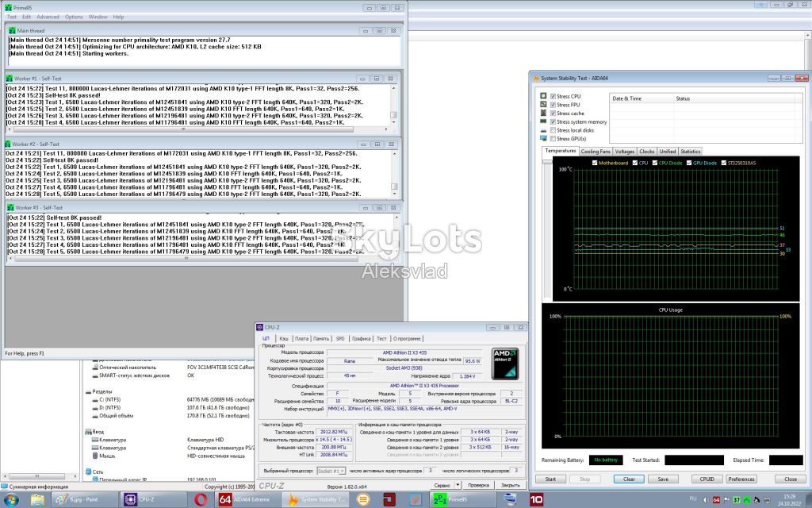Click the Stress CPU chip icon in AIDA64

point(543,96)
